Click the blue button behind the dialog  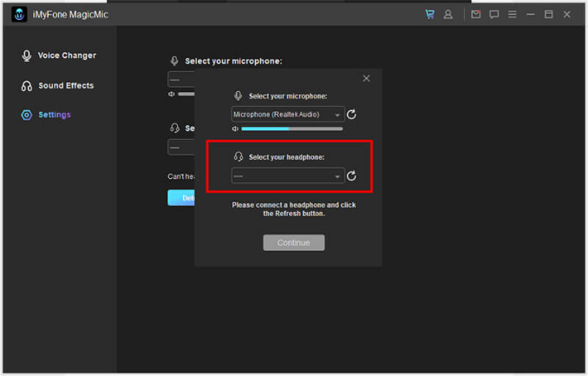(x=180, y=198)
